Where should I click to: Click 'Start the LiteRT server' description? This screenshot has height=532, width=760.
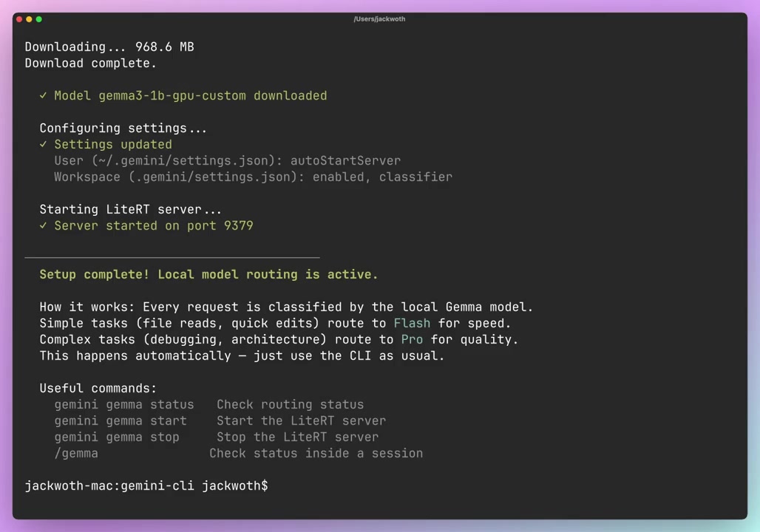301,421
